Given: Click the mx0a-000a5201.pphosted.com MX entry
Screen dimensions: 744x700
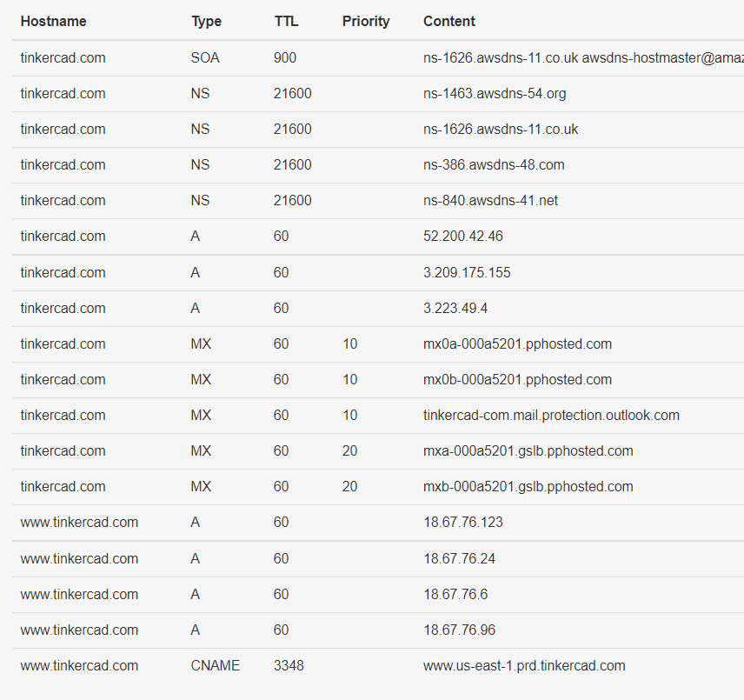Looking at the screenshot, I should (517, 343).
